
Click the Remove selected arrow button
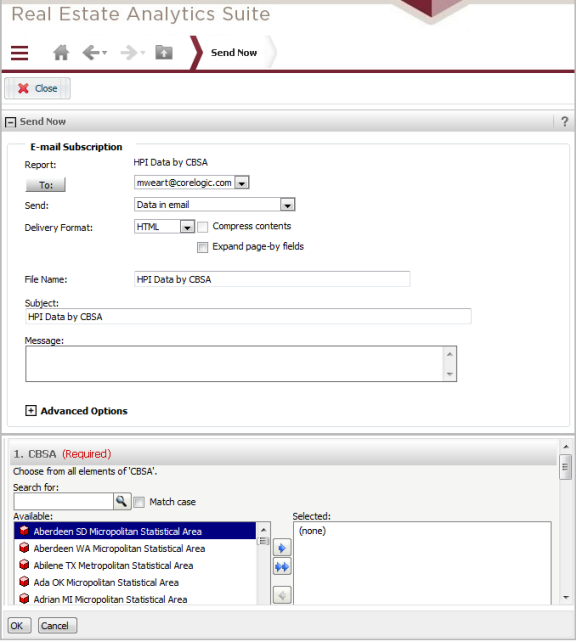(282, 596)
